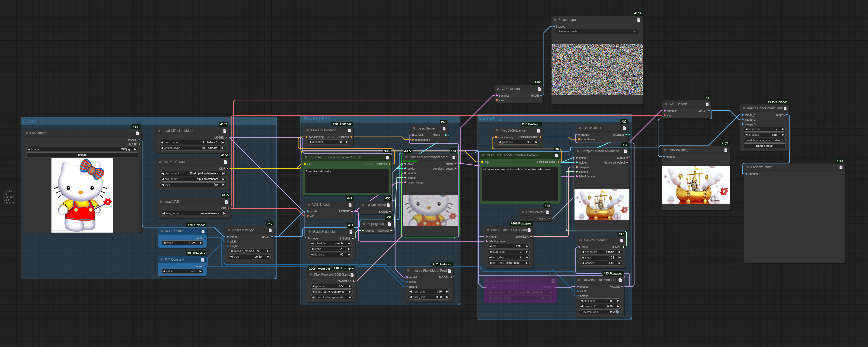Change the direction value on Image Concatenate Multi
The width and height of the screenshot is (868, 347).
point(775,135)
